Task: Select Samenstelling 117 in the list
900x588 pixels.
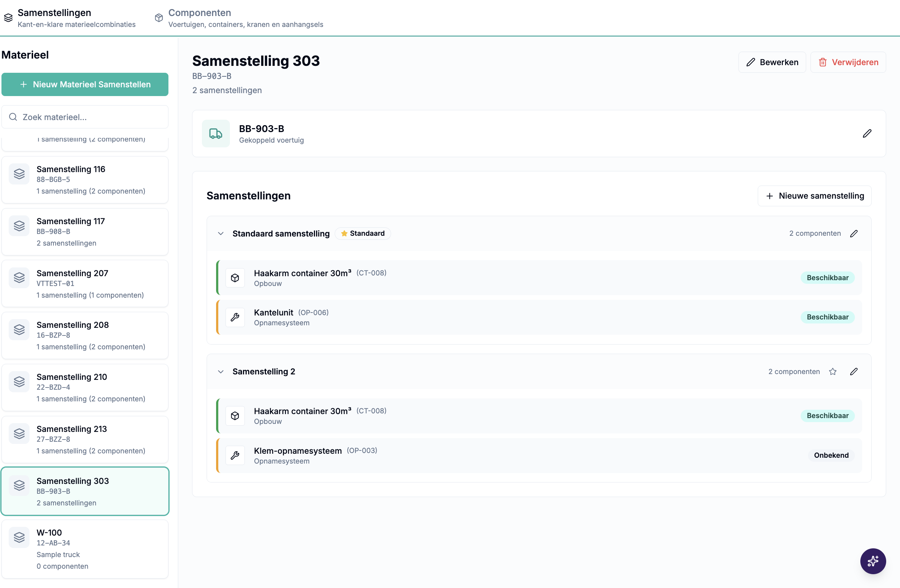Action: pyautogui.click(x=85, y=232)
